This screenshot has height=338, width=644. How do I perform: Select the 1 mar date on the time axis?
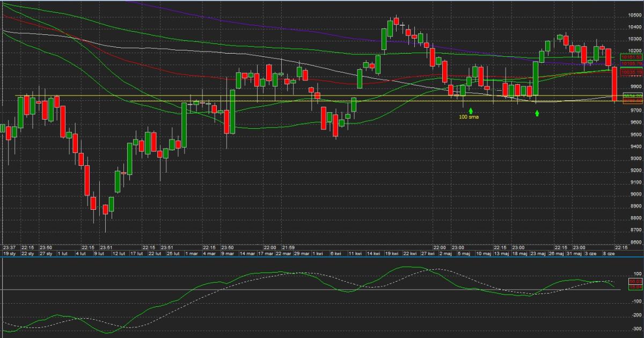click(191, 253)
